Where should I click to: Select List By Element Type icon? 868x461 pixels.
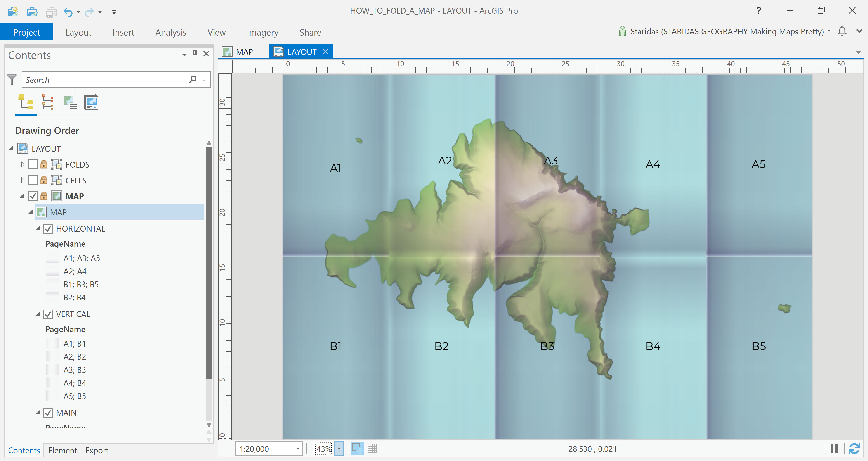click(x=47, y=102)
